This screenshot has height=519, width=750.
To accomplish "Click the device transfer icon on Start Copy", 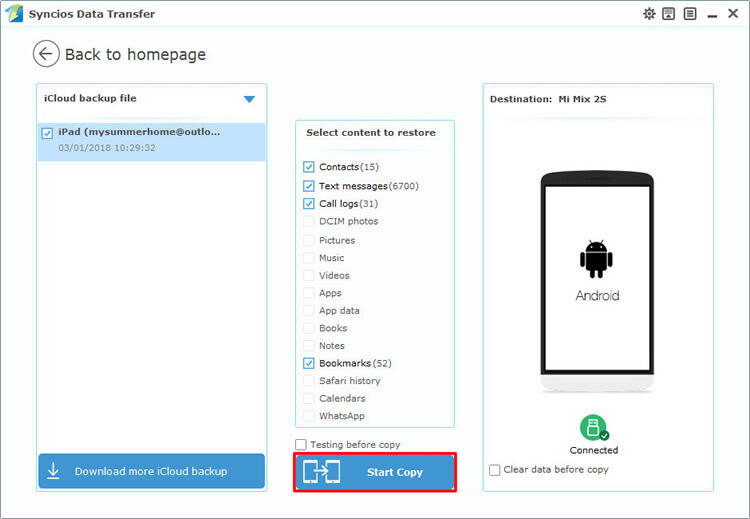I will pyautogui.click(x=321, y=472).
